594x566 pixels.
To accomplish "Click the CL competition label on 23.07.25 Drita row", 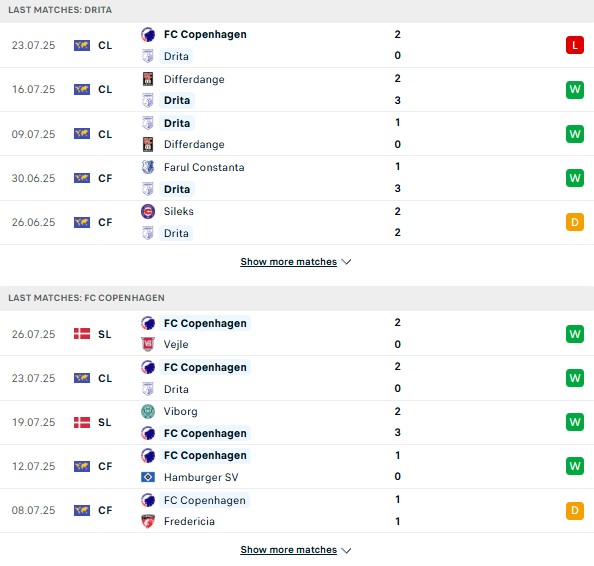I will (x=105, y=45).
